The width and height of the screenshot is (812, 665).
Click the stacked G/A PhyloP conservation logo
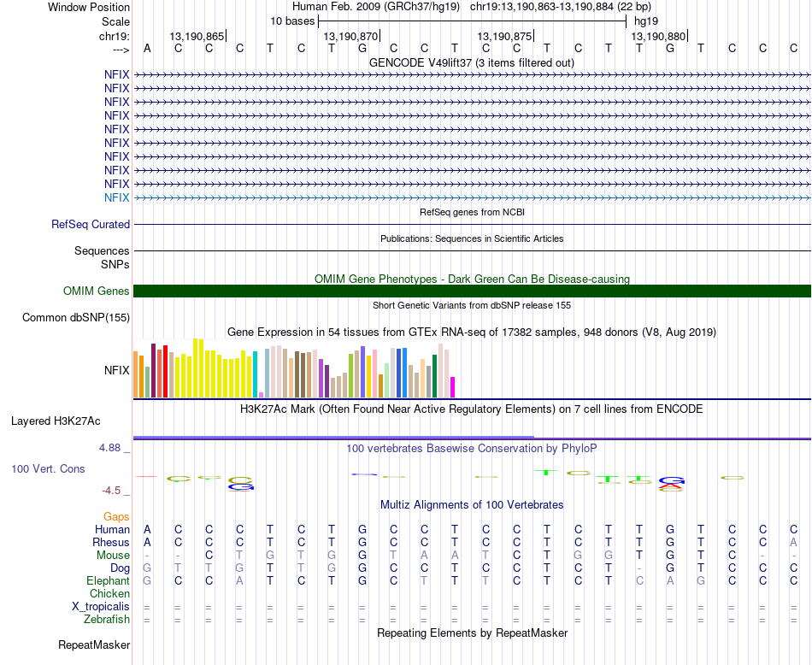coord(671,484)
